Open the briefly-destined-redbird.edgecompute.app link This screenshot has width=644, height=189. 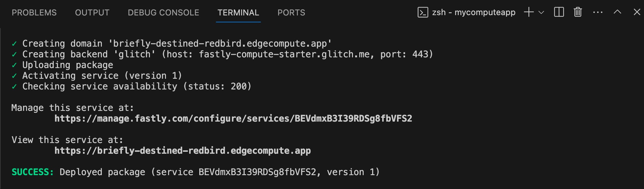click(183, 151)
